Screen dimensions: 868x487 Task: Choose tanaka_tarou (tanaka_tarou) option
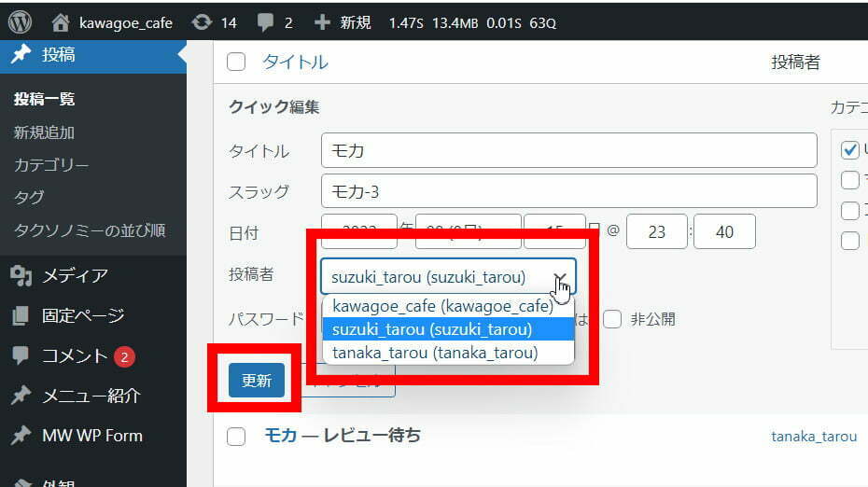point(448,353)
